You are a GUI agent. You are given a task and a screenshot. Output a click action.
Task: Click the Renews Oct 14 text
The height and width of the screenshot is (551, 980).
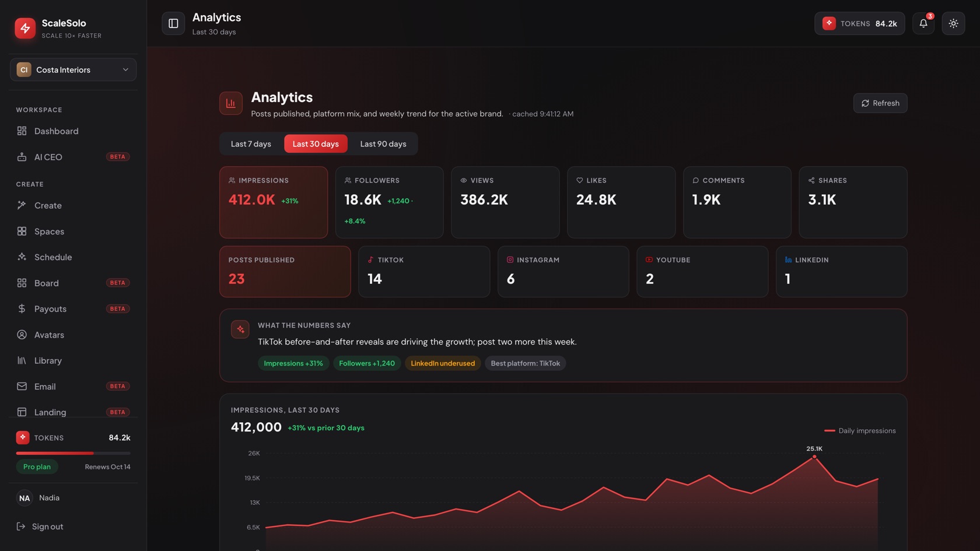tap(107, 467)
